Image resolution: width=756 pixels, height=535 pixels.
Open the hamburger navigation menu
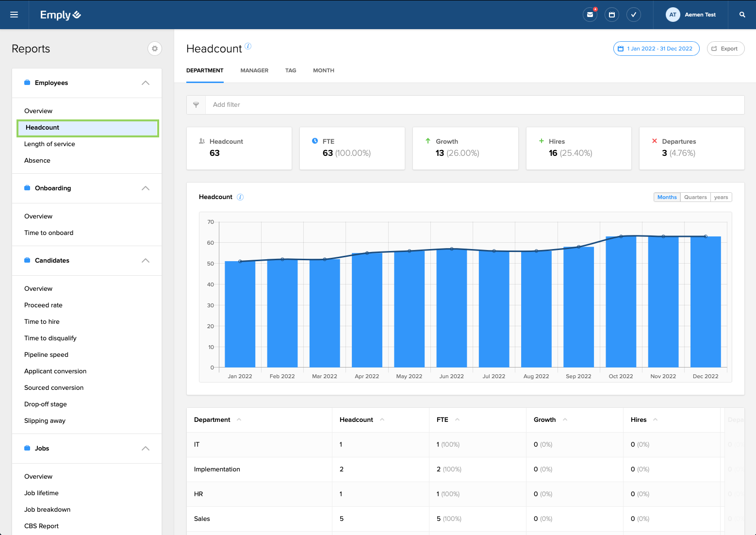(x=14, y=15)
